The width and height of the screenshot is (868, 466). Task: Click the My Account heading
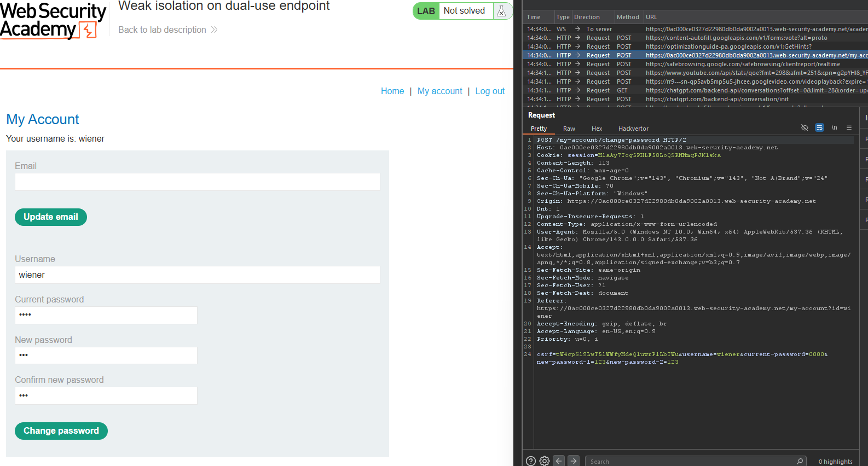click(x=43, y=119)
